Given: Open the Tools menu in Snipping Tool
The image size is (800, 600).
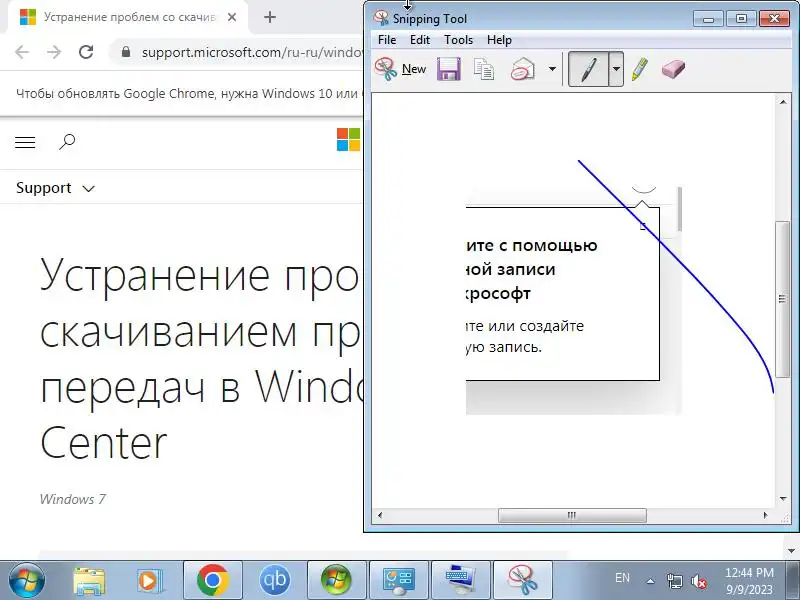Looking at the screenshot, I should click(x=458, y=40).
